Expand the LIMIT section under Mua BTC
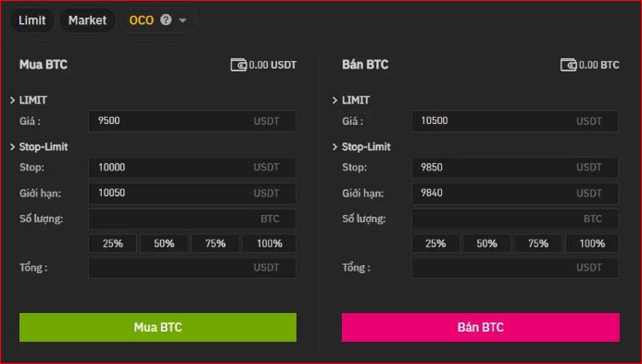 [12, 100]
